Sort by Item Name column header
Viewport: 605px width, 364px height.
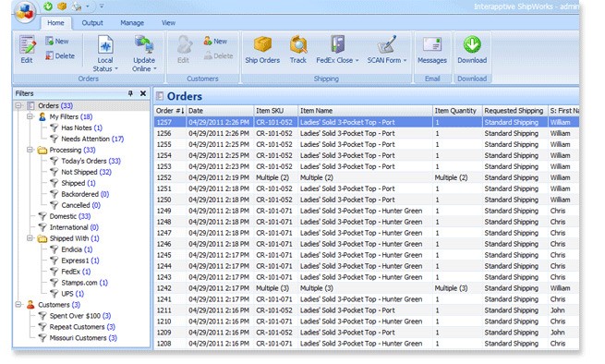pos(365,111)
